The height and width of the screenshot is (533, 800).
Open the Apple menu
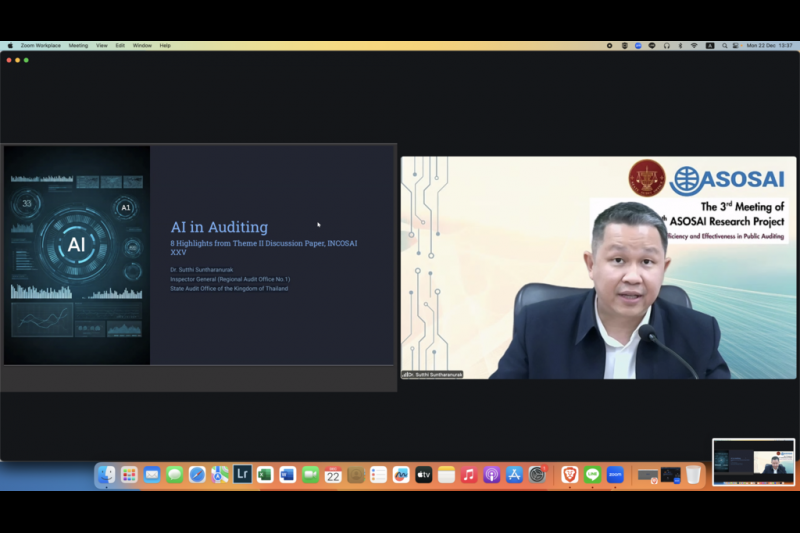click(x=10, y=46)
